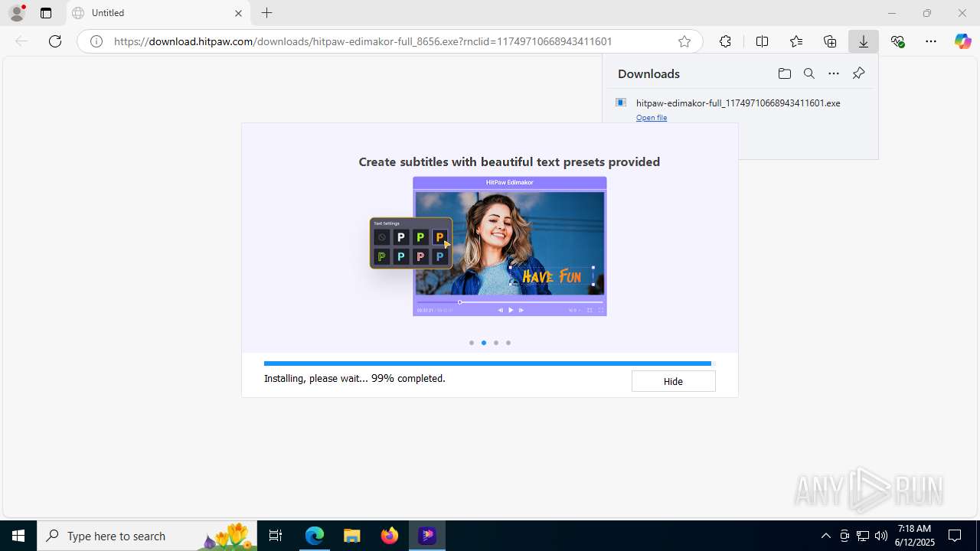Click the Meet Now tray icon

coord(844,536)
